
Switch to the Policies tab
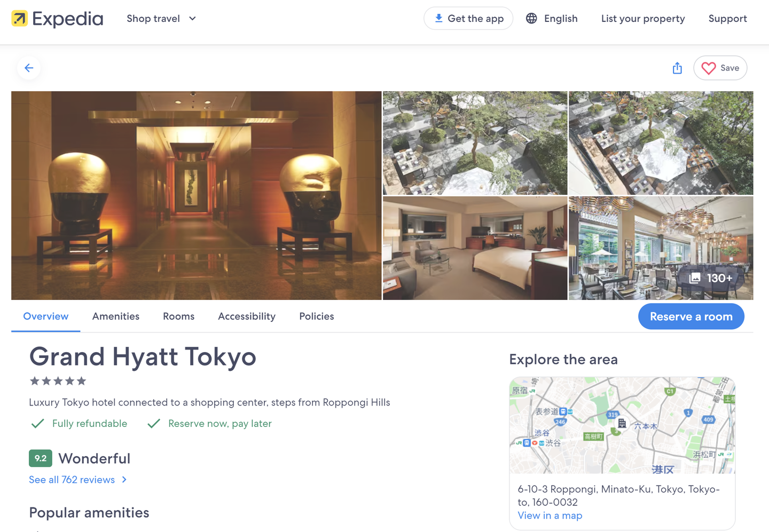[317, 316]
